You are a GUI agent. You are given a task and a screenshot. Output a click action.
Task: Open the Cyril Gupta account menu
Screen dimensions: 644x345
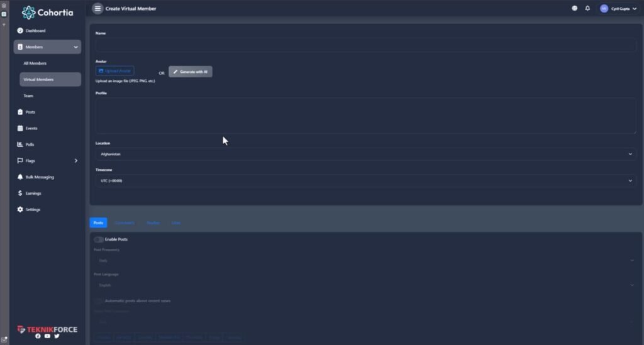[x=618, y=9]
